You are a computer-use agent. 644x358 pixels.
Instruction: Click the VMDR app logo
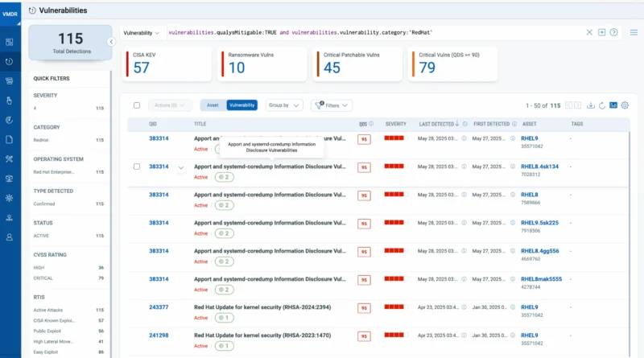(10, 14)
